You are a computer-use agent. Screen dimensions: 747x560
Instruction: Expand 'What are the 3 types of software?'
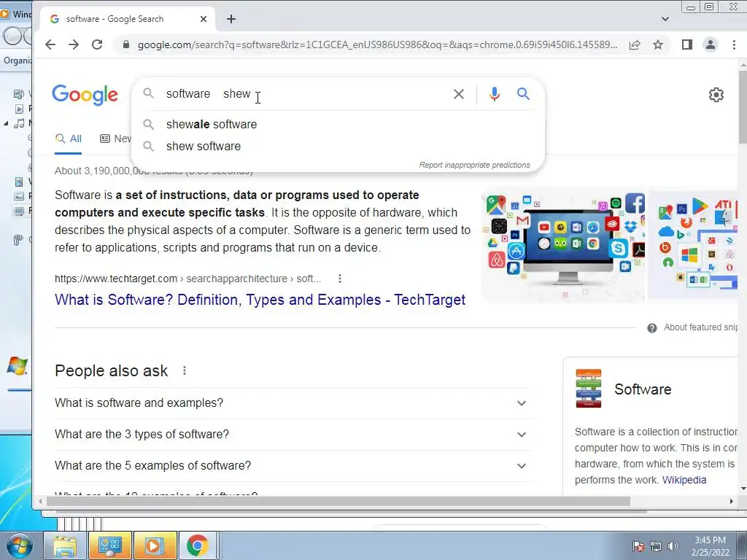pos(293,435)
